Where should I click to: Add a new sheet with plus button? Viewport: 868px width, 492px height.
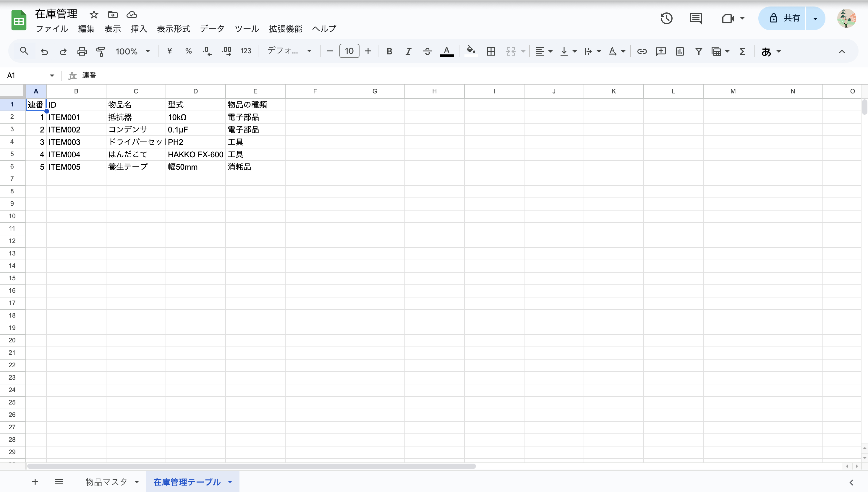pyautogui.click(x=35, y=482)
